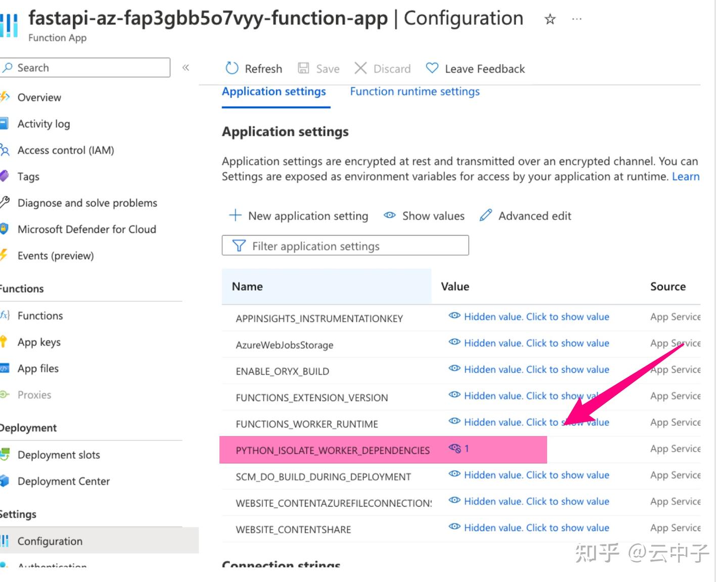Toggle Show values for all settings
The image size is (728, 582).
coord(424,216)
